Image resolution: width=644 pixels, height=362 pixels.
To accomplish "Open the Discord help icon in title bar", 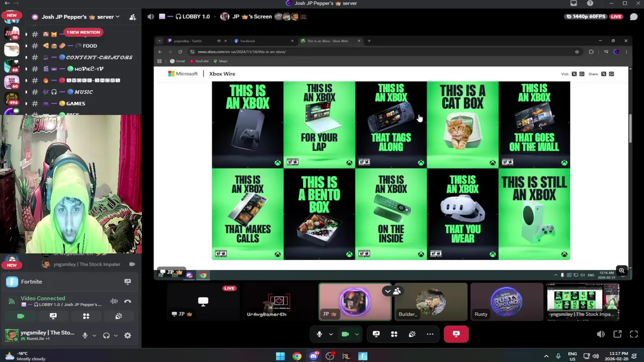I will tap(590, 4).
